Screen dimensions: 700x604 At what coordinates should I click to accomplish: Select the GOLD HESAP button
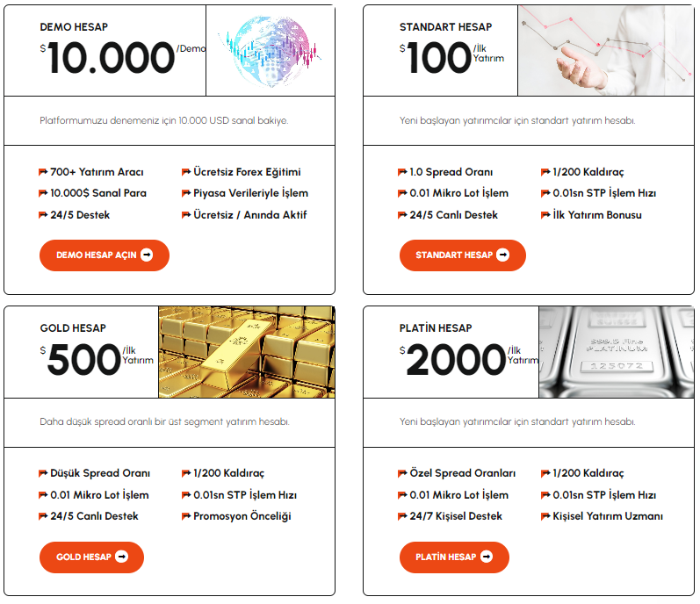coord(91,557)
